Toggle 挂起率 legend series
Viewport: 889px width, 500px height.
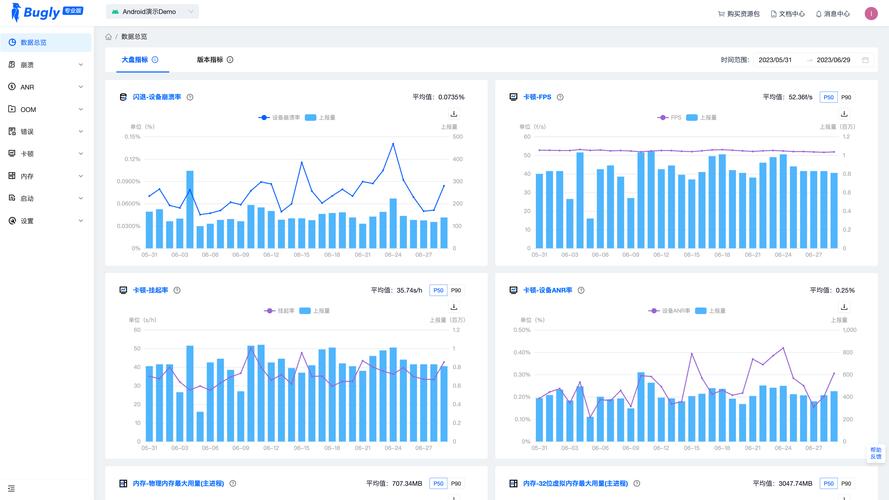(x=280, y=311)
